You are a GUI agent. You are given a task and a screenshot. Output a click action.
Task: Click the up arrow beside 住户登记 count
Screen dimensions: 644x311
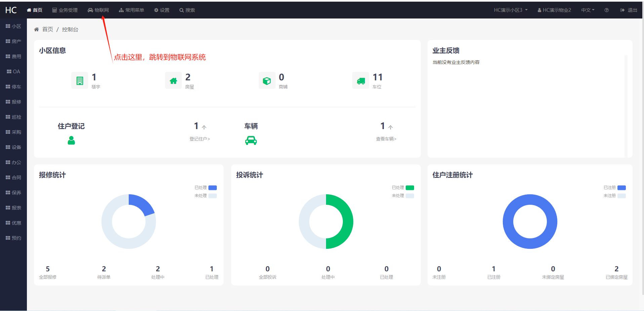coord(204,127)
